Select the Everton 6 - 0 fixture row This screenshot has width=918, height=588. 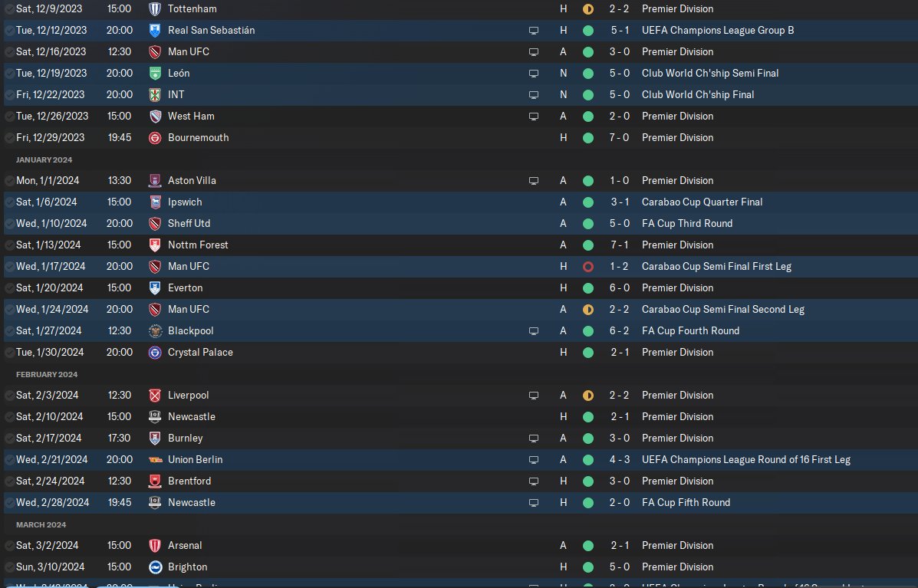click(459, 287)
